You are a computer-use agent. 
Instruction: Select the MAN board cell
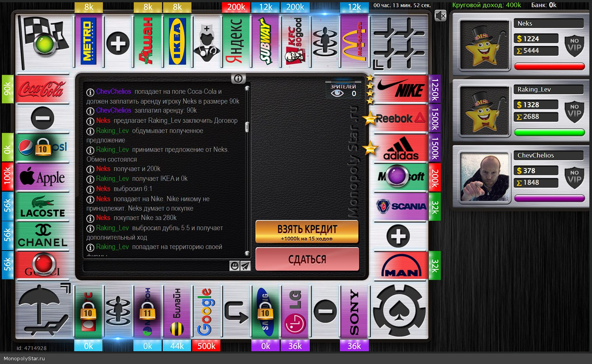point(401,266)
